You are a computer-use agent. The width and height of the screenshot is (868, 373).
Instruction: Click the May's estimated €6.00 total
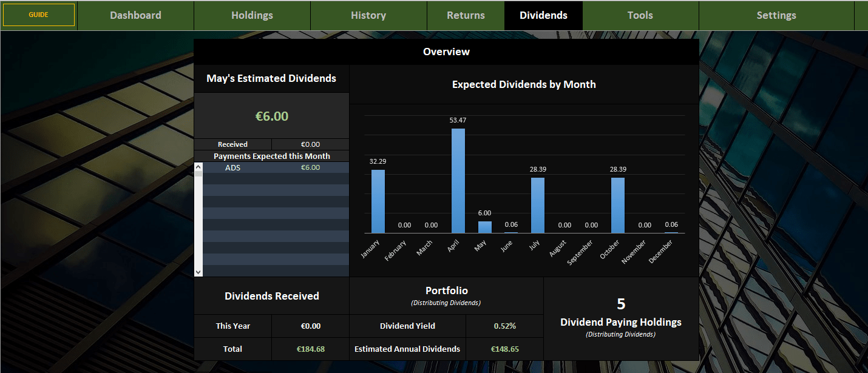pos(272,116)
